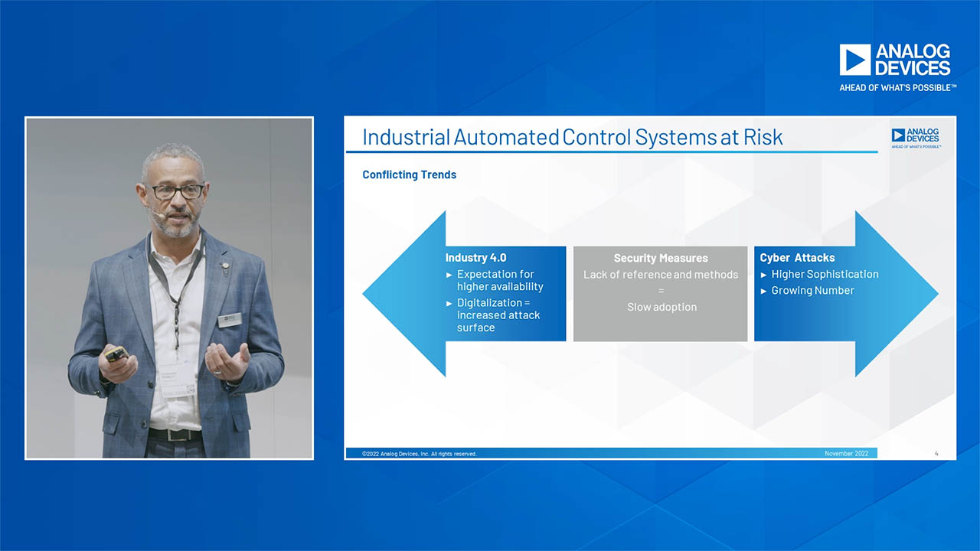This screenshot has width=980, height=551.
Task: Click the small Analog Devices slide logo
Action: click(916, 136)
